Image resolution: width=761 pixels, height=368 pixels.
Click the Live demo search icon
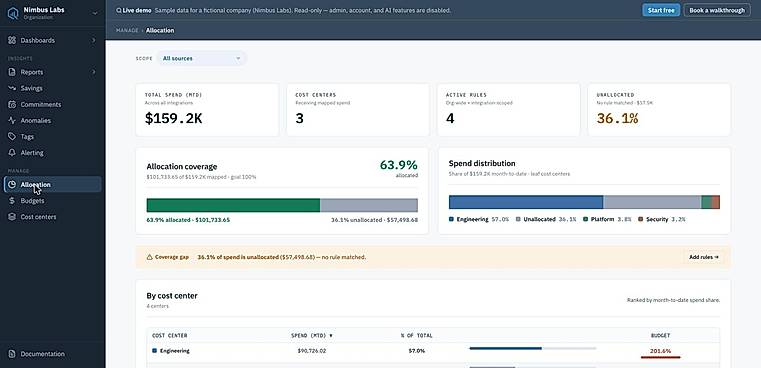118,10
